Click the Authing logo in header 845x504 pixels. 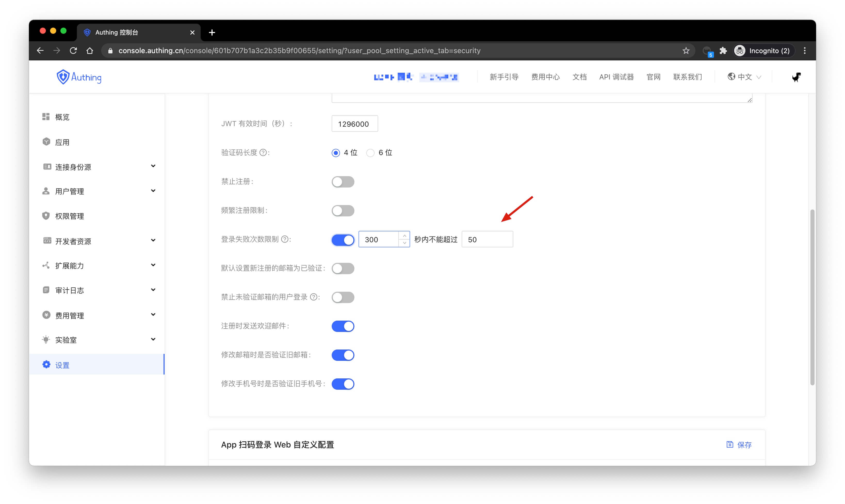(x=79, y=77)
